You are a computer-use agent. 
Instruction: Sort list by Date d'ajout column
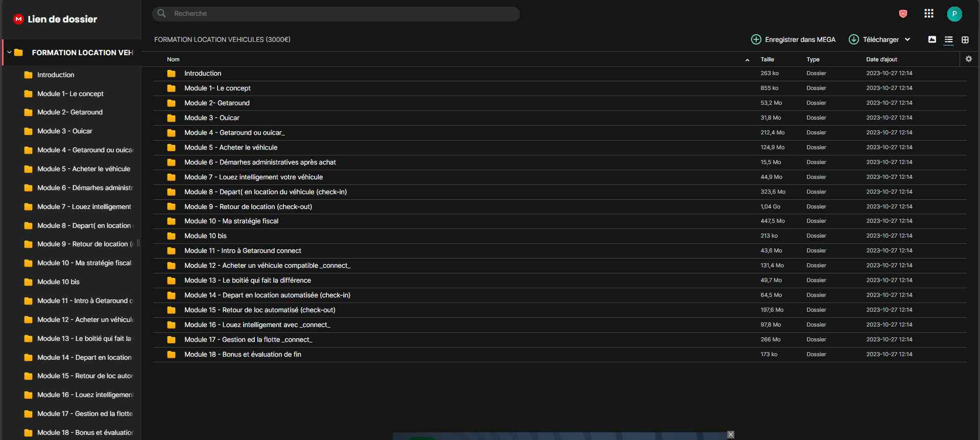[x=881, y=59]
